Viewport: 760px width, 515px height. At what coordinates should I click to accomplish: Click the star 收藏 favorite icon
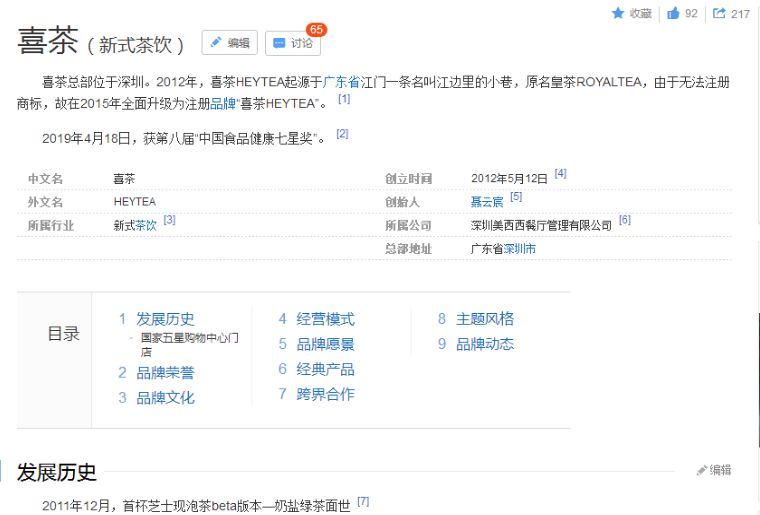(x=618, y=13)
